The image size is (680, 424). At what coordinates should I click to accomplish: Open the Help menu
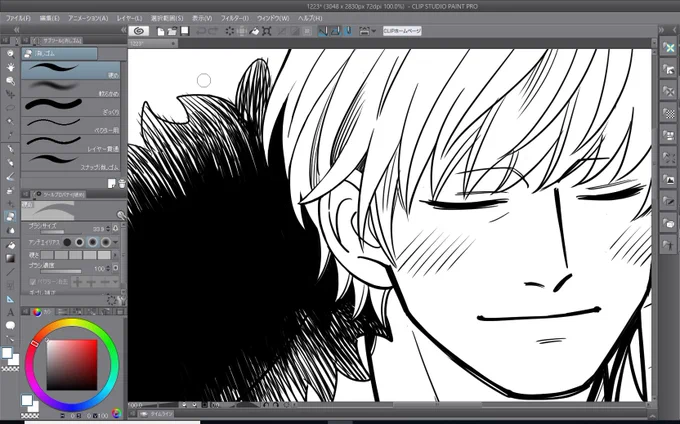[310, 18]
